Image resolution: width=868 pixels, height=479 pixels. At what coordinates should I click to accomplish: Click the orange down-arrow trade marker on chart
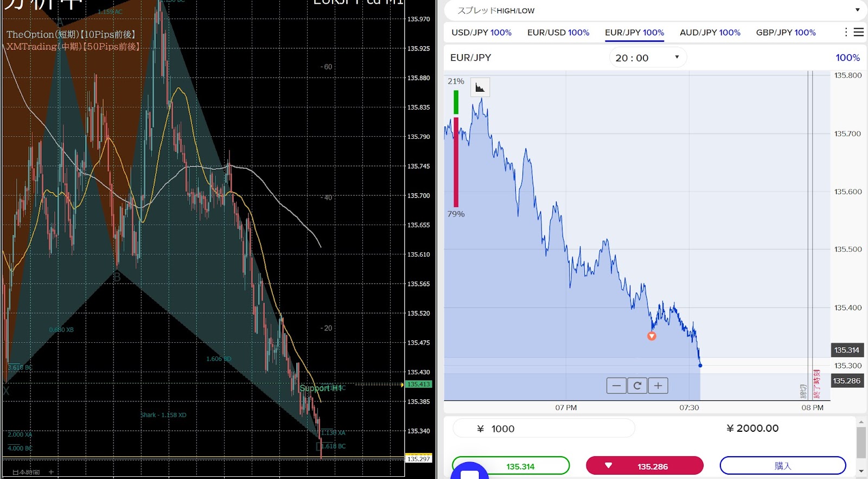[x=652, y=336]
